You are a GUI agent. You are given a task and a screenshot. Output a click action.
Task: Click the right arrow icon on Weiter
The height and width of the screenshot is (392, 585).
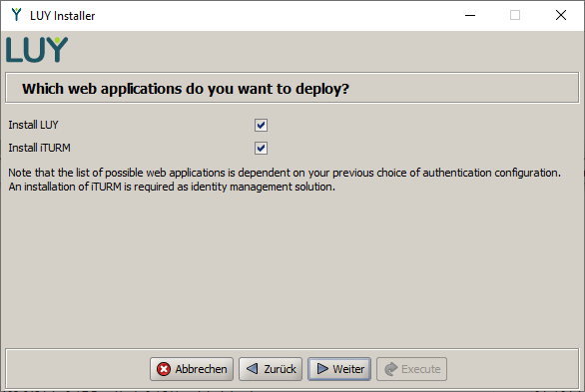pos(322,369)
